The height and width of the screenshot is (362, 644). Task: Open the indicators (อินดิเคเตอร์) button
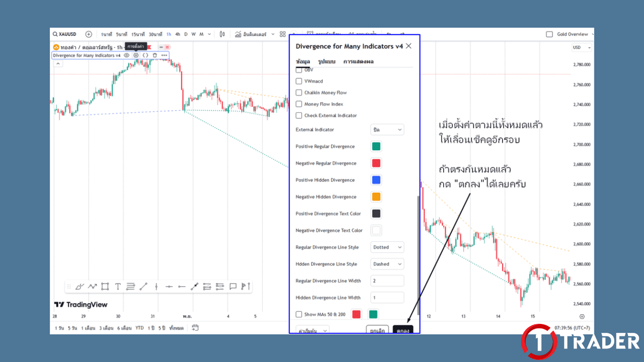click(251, 34)
